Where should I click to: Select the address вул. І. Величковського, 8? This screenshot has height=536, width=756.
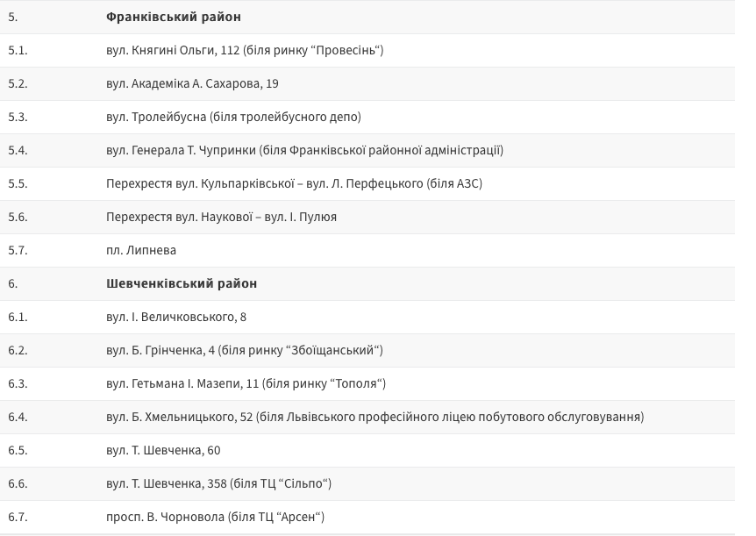click(175, 317)
